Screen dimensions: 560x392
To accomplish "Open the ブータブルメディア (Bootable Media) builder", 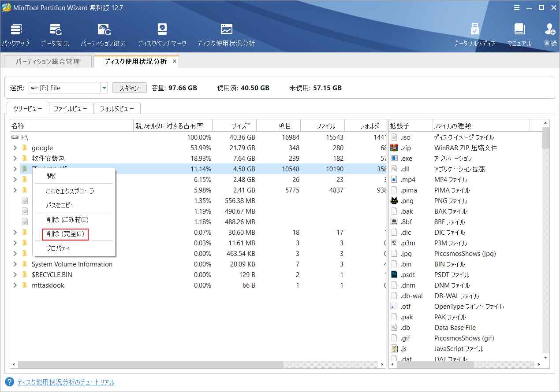I will coord(474,33).
